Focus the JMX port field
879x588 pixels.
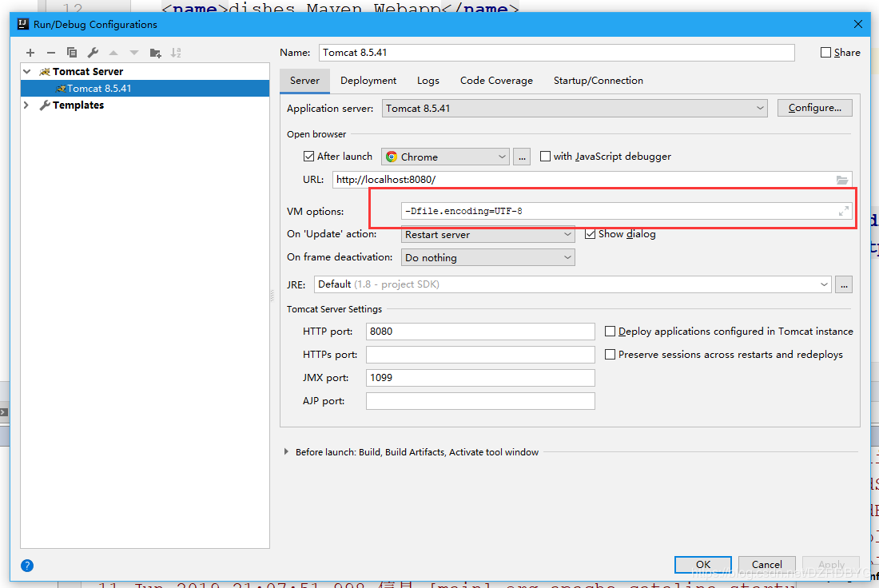tap(480, 378)
